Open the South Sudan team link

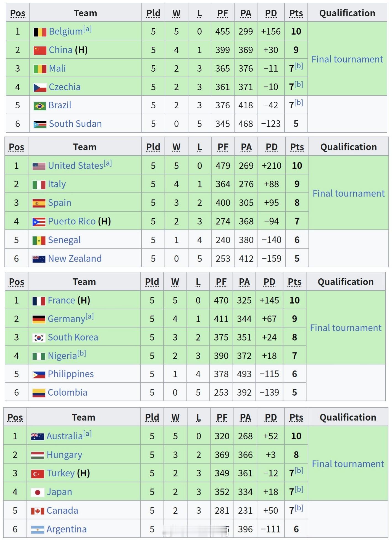(x=75, y=124)
